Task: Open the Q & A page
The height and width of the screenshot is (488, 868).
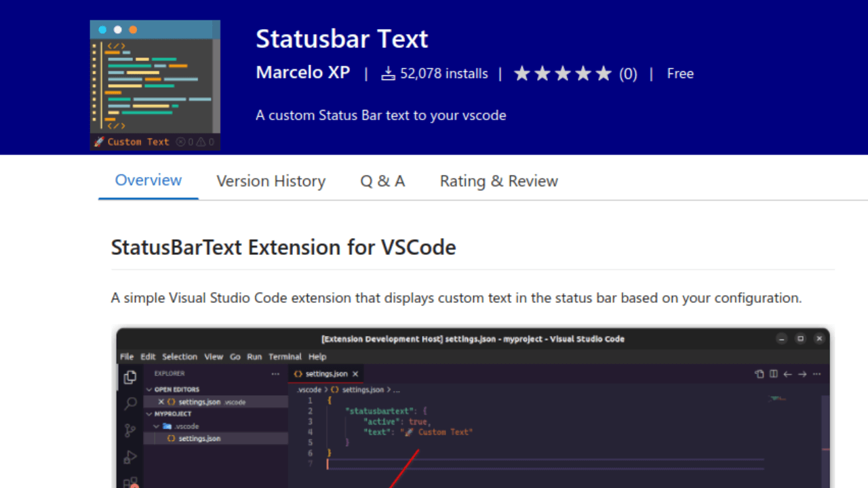Action: [382, 181]
